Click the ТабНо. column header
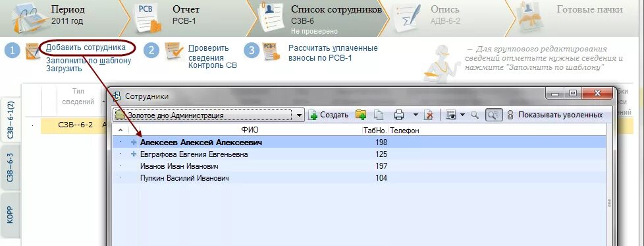644x246 pixels. pos(375,131)
